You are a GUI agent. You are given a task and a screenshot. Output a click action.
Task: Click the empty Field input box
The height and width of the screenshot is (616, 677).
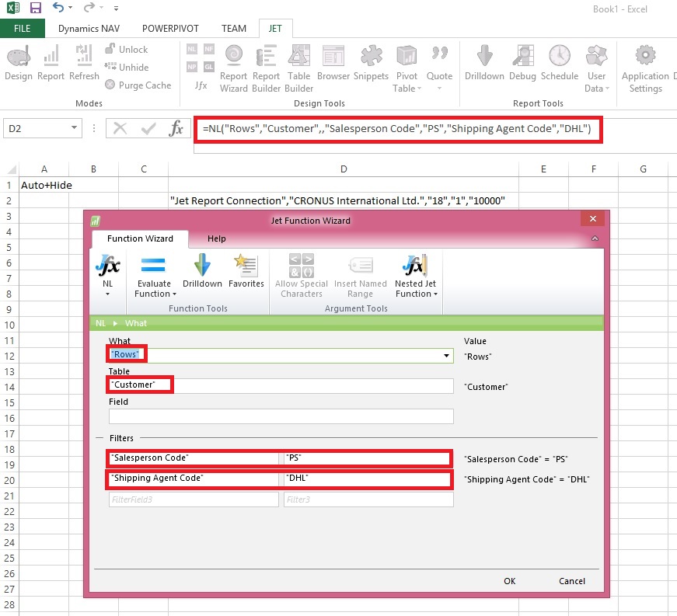281,416
